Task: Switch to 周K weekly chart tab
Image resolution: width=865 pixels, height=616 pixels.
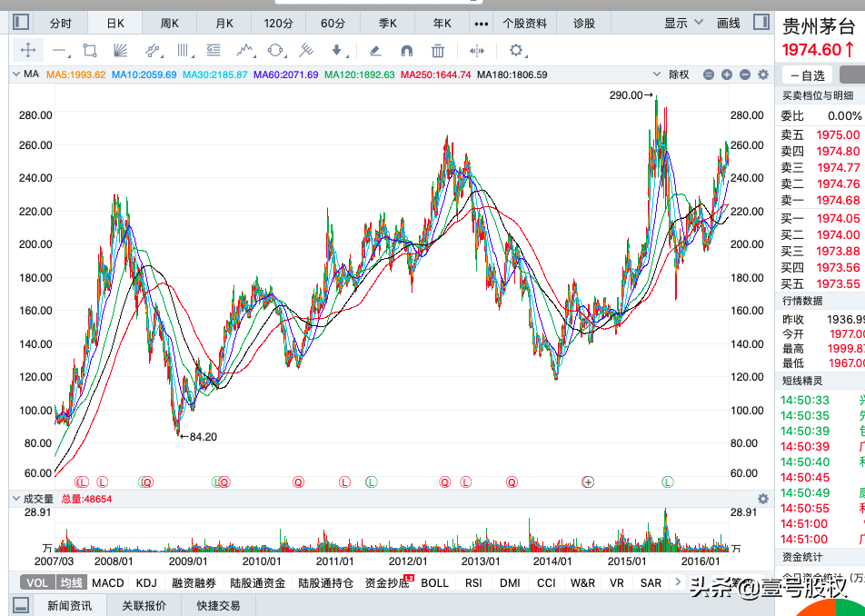Action: (170, 23)
